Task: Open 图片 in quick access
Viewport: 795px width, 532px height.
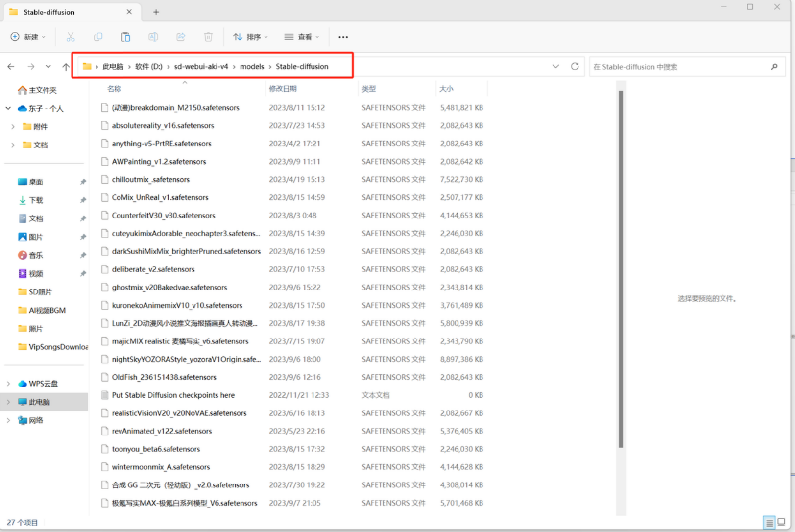Action: 30,237
